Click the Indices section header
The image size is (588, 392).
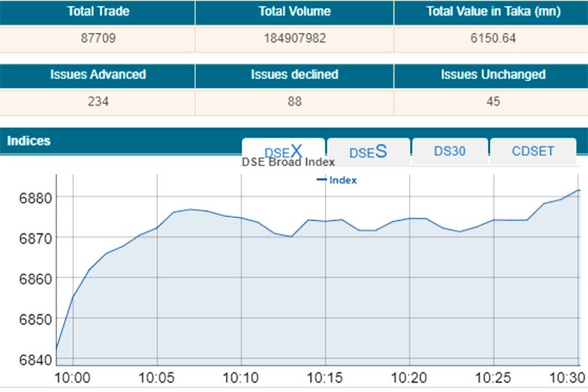point(29,140)
